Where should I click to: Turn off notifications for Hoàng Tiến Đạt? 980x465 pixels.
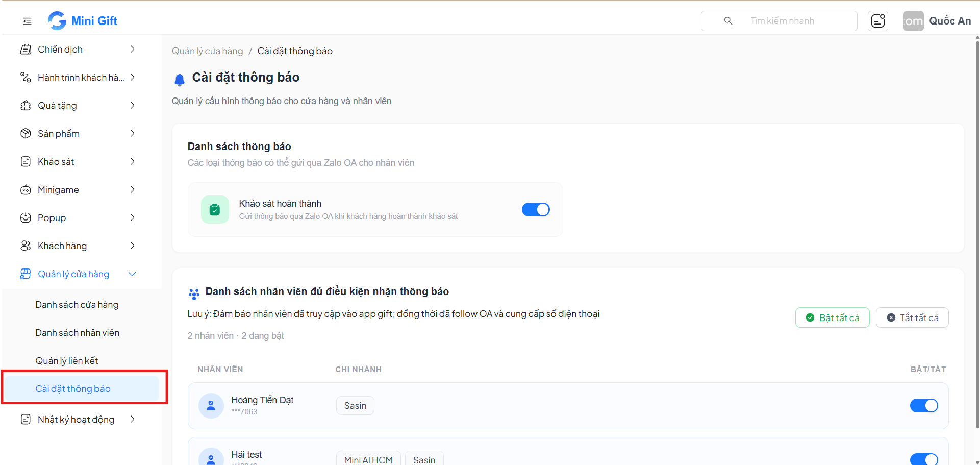coord(924,406)
